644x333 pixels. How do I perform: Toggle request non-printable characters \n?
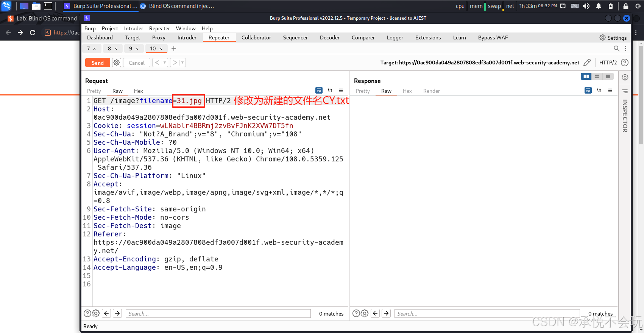pos(330,90)
